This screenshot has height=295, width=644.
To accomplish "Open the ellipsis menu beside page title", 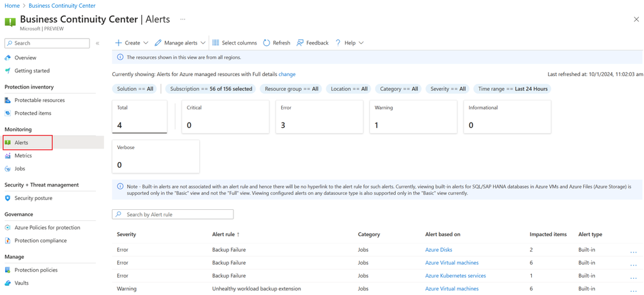I will pos(183,19).
